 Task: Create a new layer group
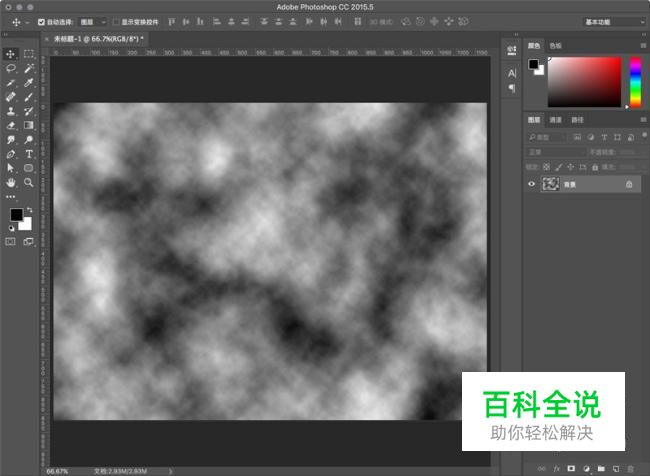(x=601, y=469)
